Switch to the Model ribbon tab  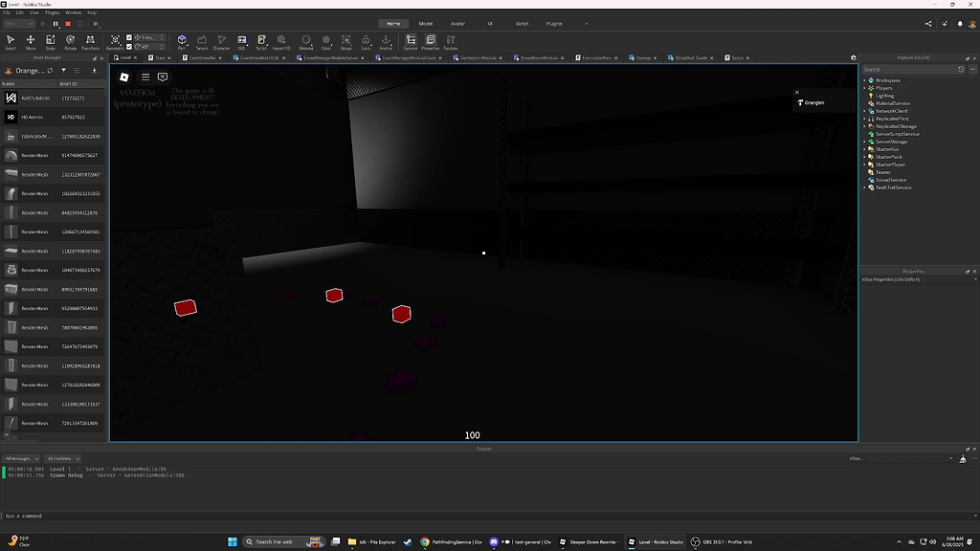click(425, 23)
